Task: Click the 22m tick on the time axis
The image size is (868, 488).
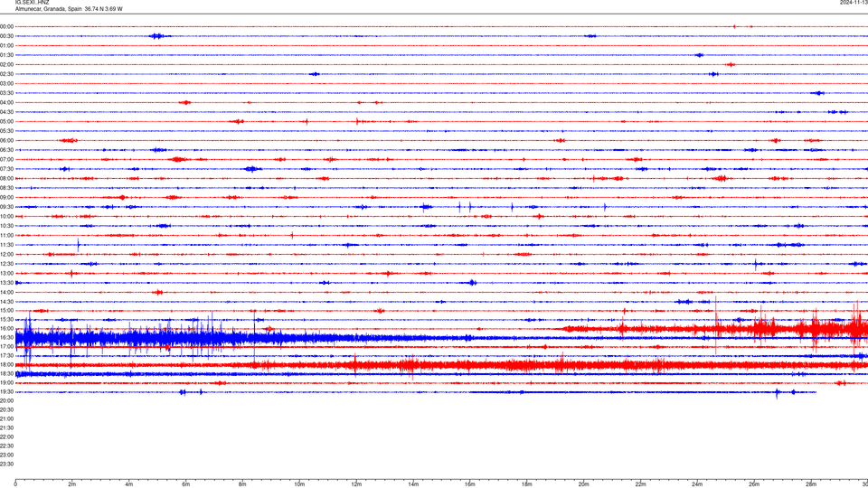Action: 640,484
